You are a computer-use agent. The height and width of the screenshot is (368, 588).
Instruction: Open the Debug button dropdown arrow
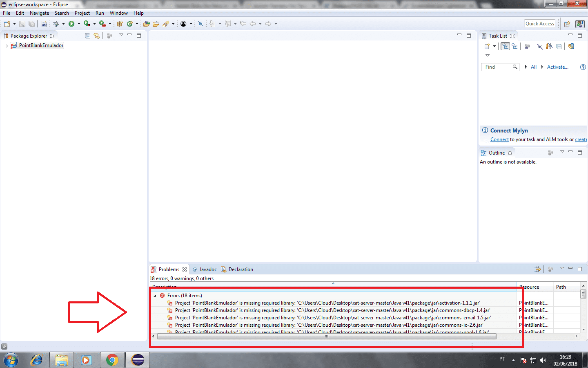click(63, 24)
